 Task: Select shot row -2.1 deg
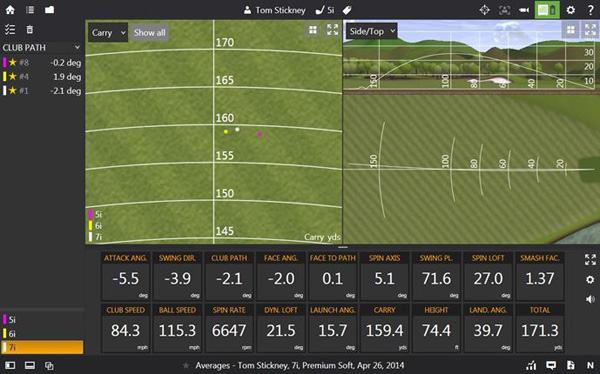click(x=42, y=91)
